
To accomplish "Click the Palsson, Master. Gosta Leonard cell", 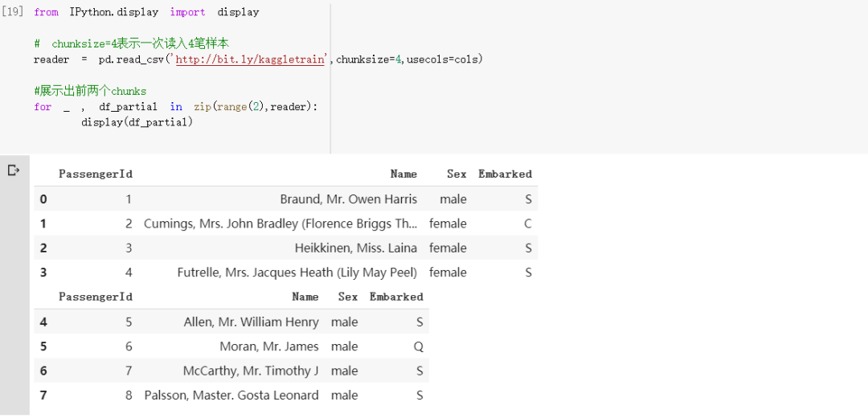I will pyautogui.click(x=231, y=395).
